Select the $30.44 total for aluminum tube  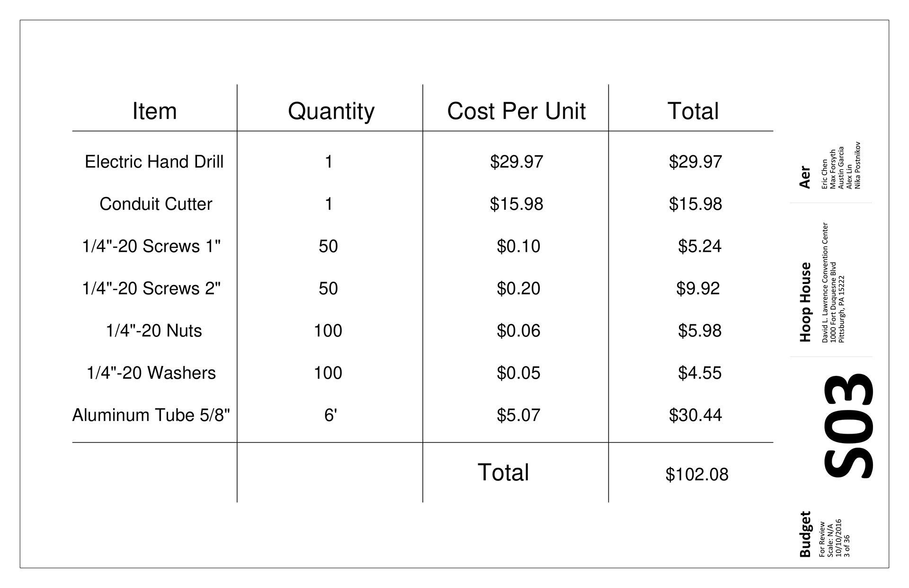695,415
